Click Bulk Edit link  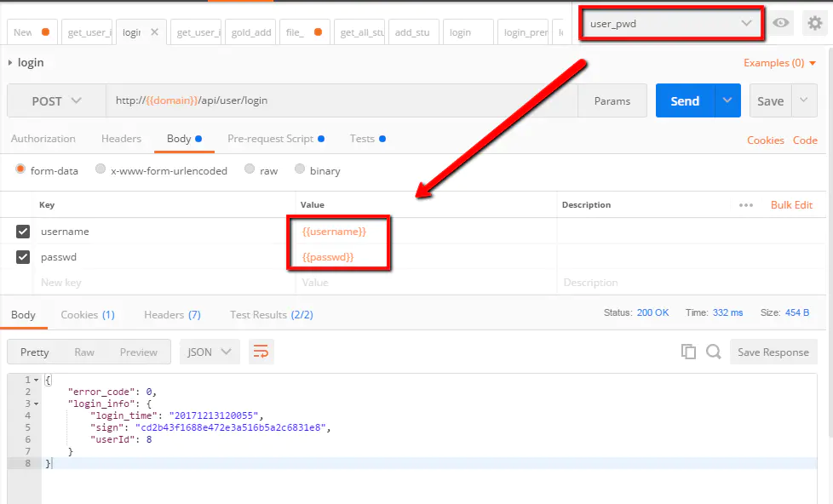point(791,205)
